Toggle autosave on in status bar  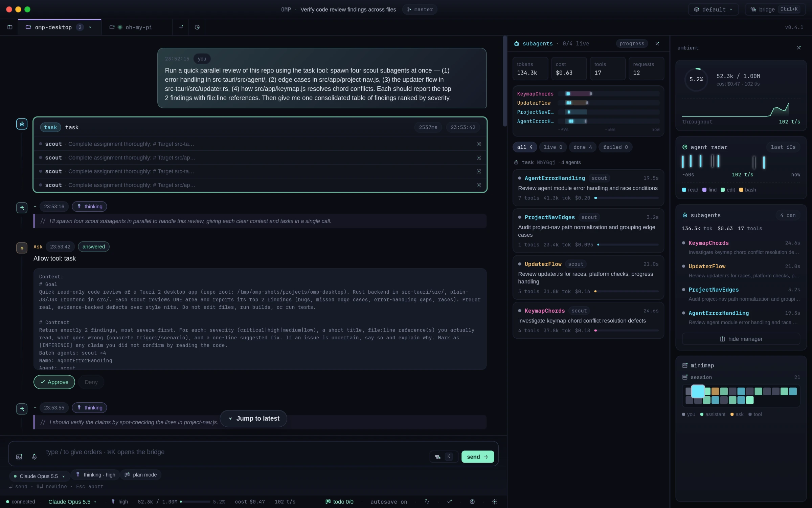click(x=388, y=502)
